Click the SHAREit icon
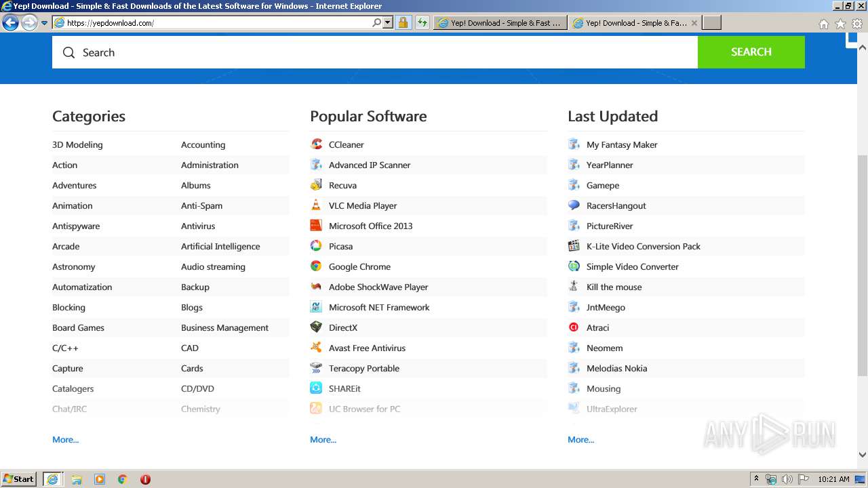This screenshot has width=868, height=488. pyautogui.click(x=316, y=388)
